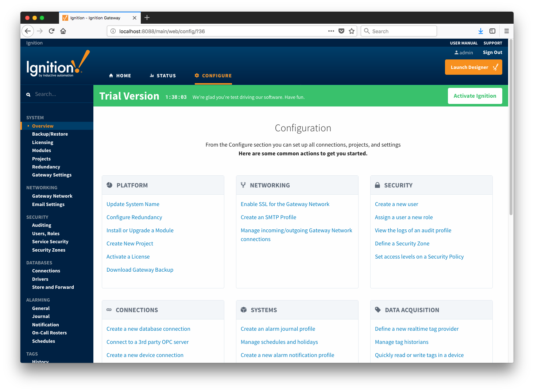Viewport: 534px width, 392px height.
Task: Click Download Gateway Backup link
Action: pos(140,270)
